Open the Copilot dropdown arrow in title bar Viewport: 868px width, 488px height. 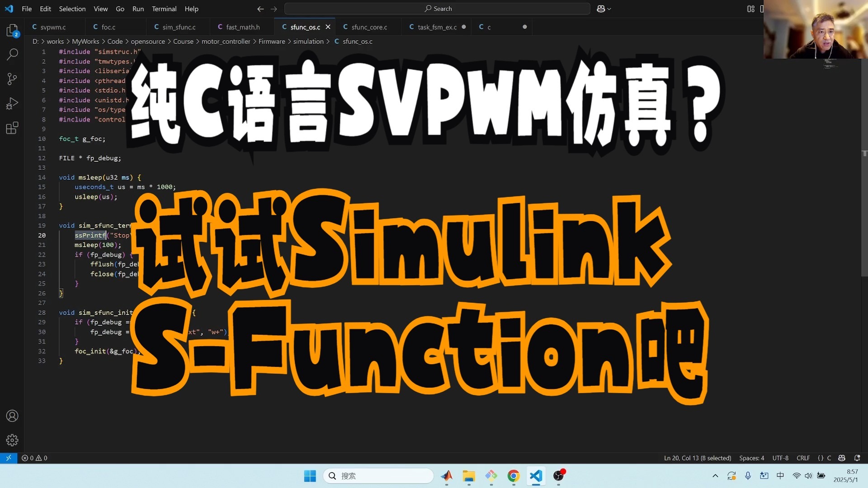pyautogui.click(x=609, y=9)
